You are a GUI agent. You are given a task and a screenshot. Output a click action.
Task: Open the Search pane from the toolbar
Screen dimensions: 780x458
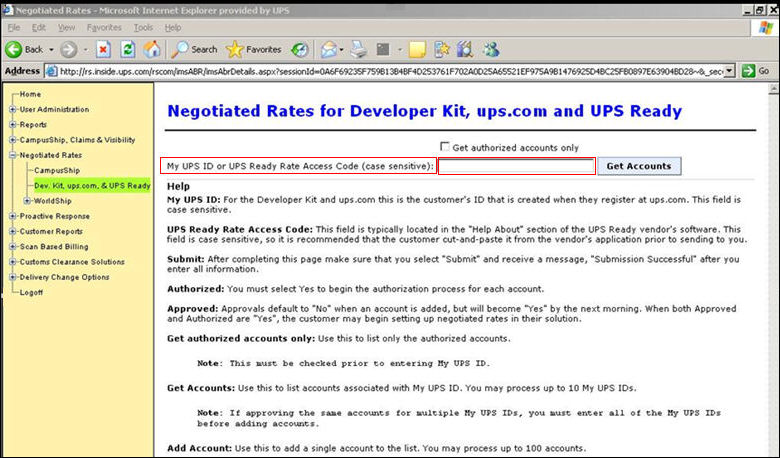195,49
